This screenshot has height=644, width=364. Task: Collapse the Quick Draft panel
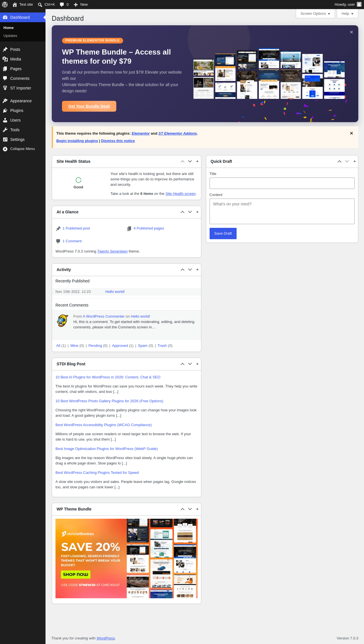click(x=354, y=161)
